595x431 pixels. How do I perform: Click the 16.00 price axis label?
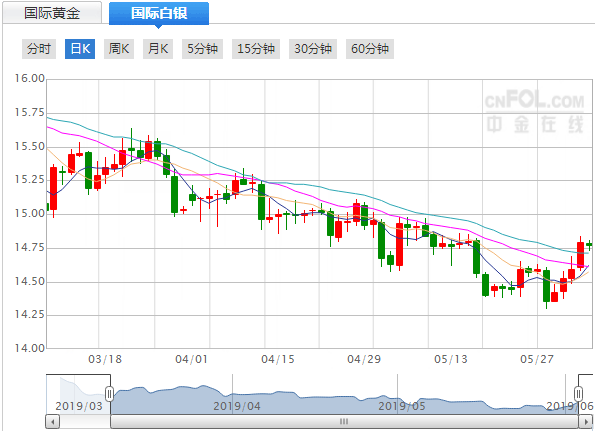pyautogui.click(x=30, y=79)
